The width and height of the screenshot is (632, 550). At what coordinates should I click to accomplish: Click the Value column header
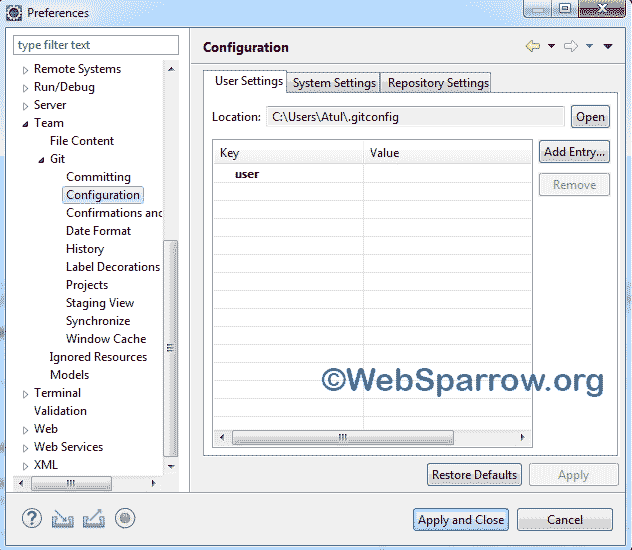click(x=447, y=153)
